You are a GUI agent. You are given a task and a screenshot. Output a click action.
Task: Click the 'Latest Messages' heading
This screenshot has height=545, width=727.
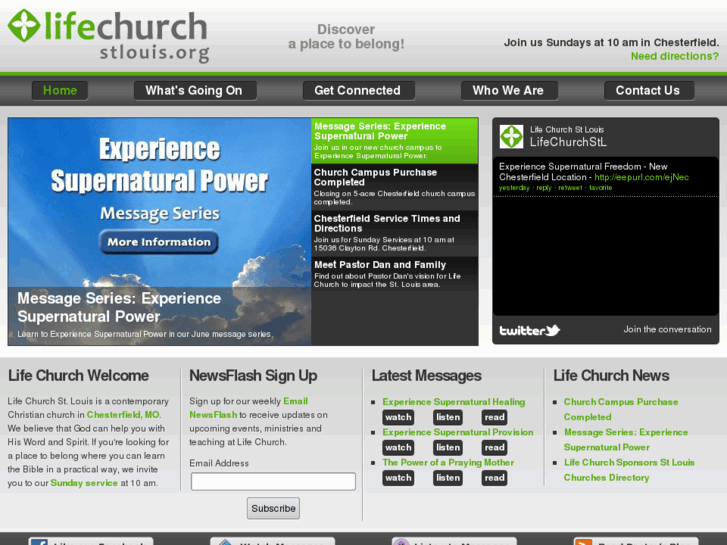[x=427, y=375]
